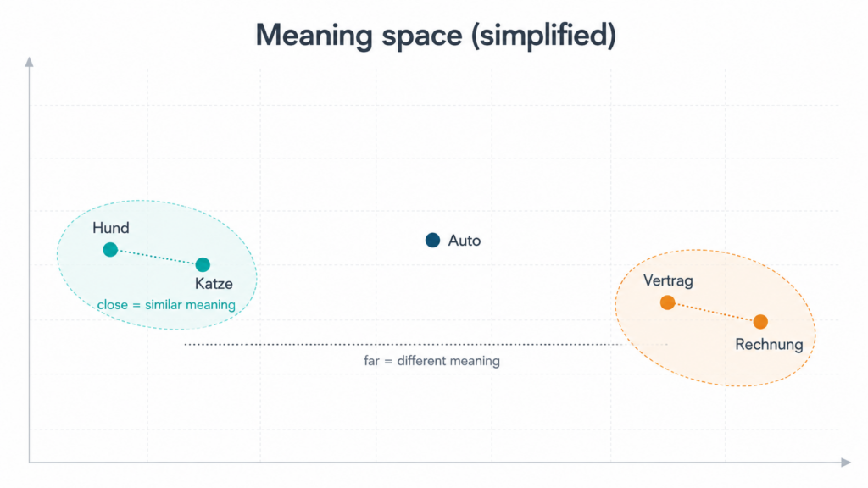Select the orange Rechnung data point
This screenshot has width=868, height=488.
[760, 321]
